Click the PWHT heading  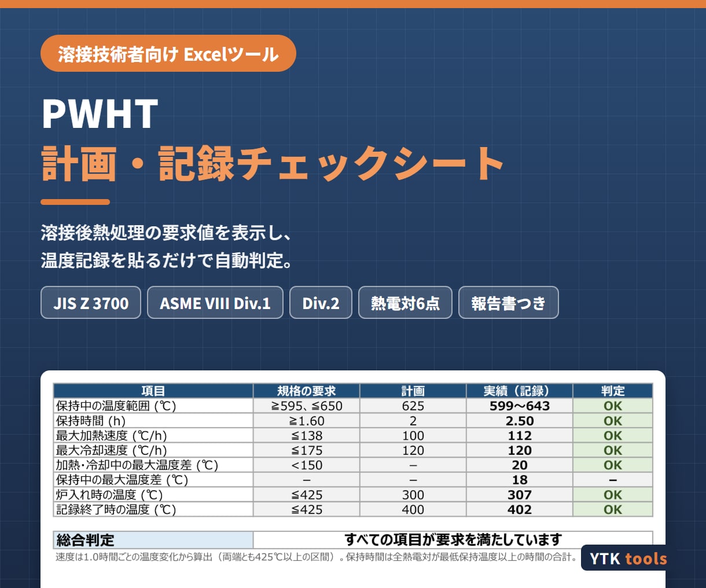(100, 114)
